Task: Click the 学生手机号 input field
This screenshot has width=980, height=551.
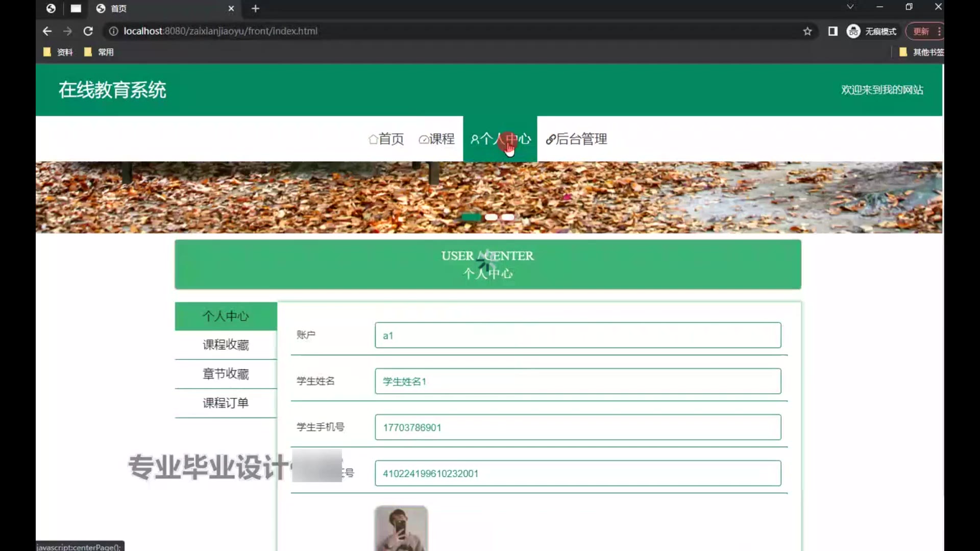Action: (578, 427)
